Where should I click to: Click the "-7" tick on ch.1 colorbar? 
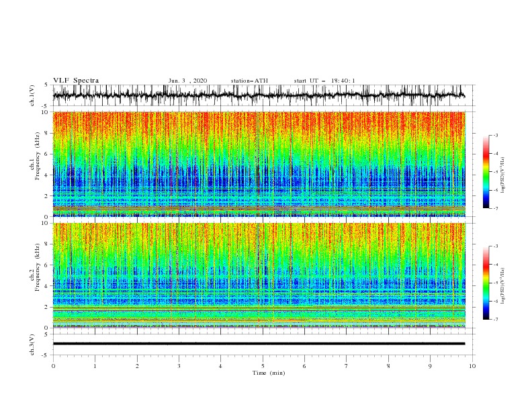point(495,209)
